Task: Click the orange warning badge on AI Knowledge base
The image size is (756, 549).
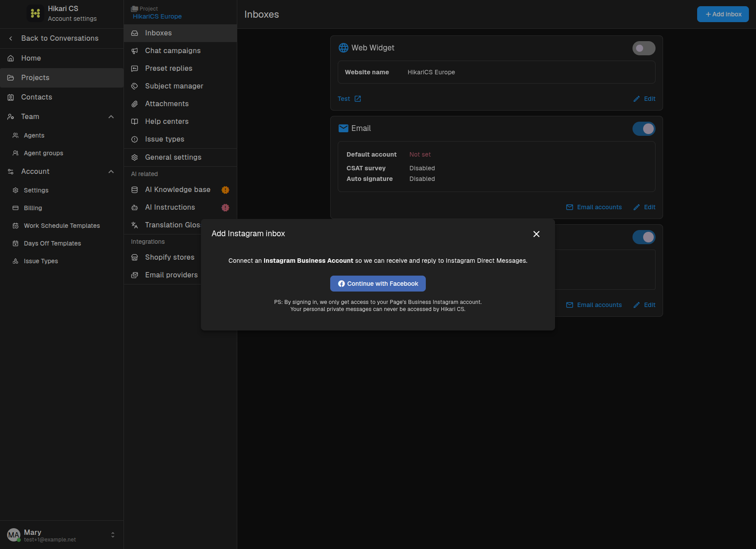Action: tap(225, 190)
